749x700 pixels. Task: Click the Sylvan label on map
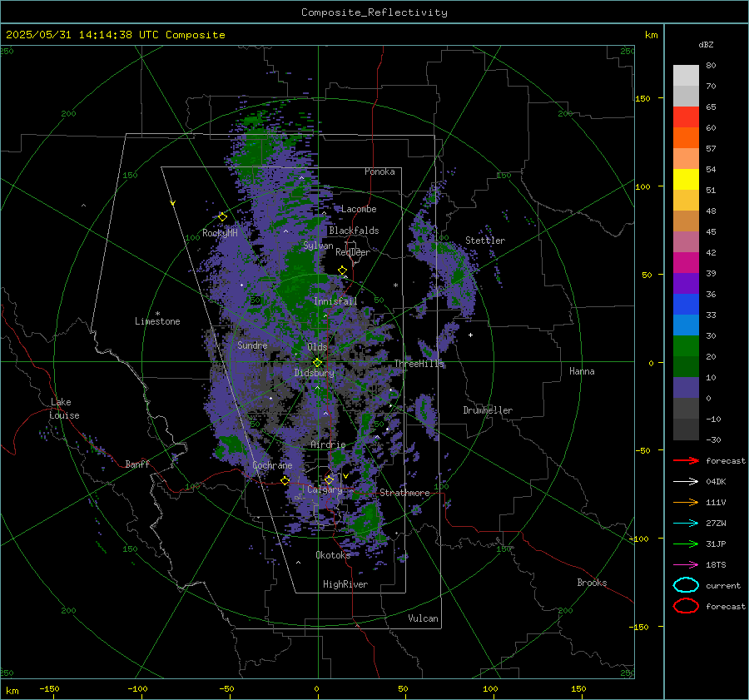pos(318,246)
